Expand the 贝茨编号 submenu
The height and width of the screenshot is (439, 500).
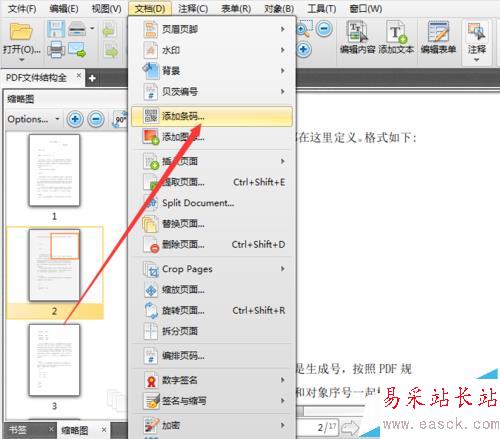212,91
